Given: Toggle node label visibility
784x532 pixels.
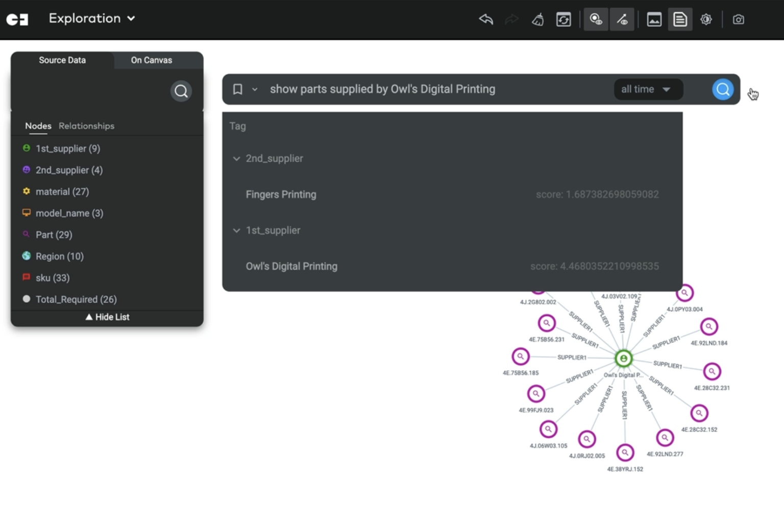Looking at the screenshot, I should point(596,19).
